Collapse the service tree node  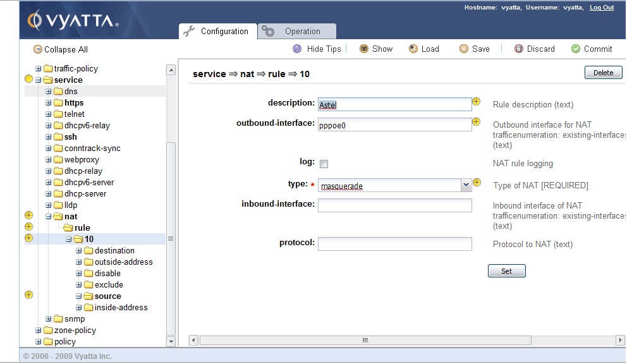pos(39,80)
